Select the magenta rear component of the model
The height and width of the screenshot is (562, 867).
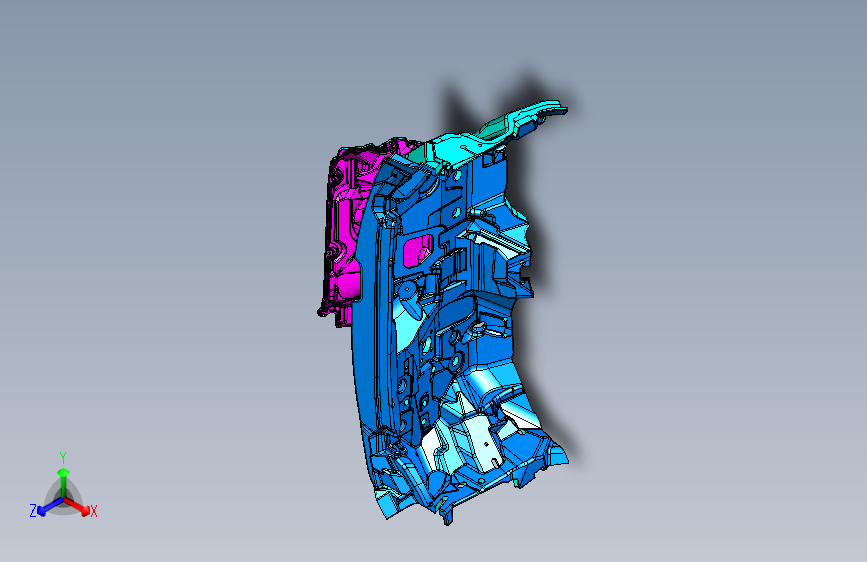click(x=347, y=232)
